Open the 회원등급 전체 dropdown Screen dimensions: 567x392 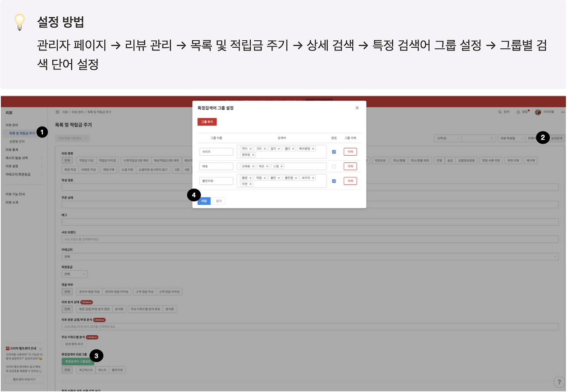tap(74, 274)
